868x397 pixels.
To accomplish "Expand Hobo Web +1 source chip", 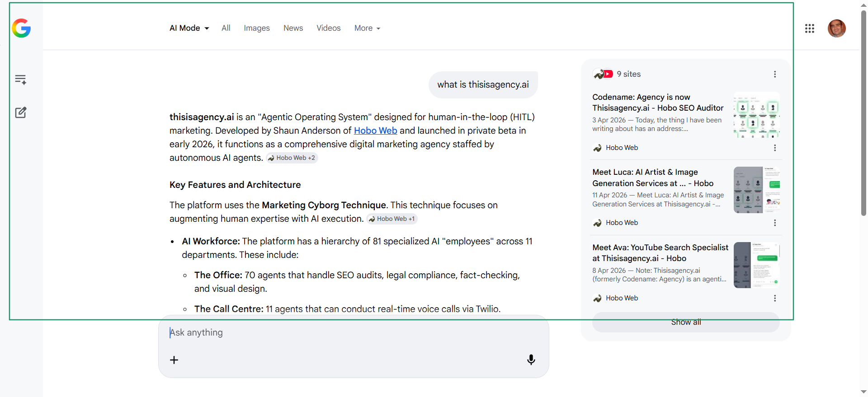I will click(392, 219).
